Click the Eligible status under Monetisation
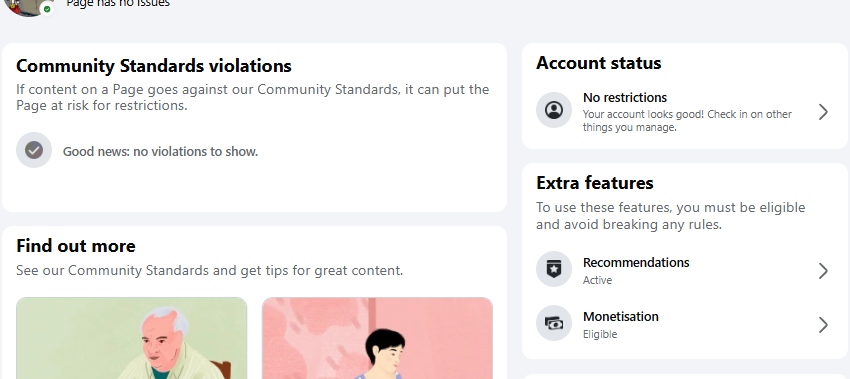This screenshot has height=379, width=850. [600, 335]
